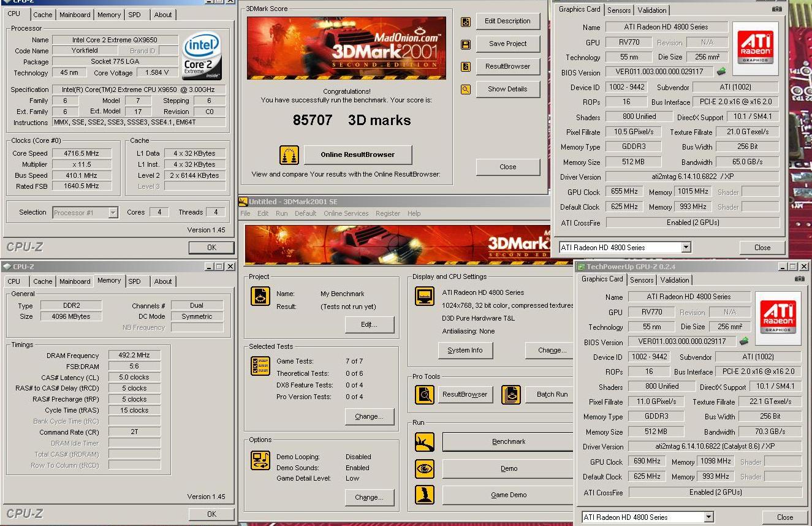Click the Benchmark button
The image size is (812, 526).
click(509, 441)
